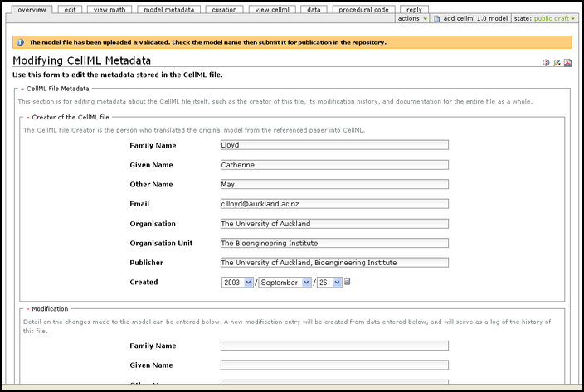Collapse the CellML File Metadata section
The image size is (584, 392).
[22, 89]
